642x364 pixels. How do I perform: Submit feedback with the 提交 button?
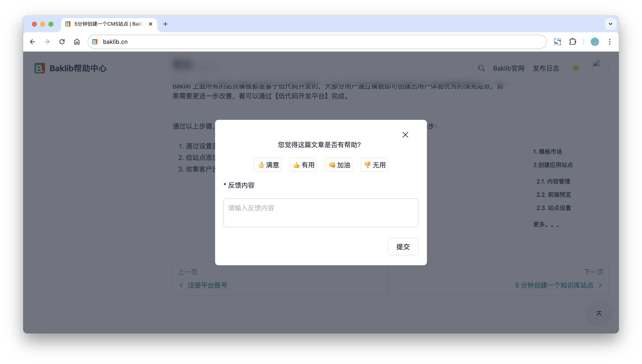pyautogui.click(x=403, y=247)
